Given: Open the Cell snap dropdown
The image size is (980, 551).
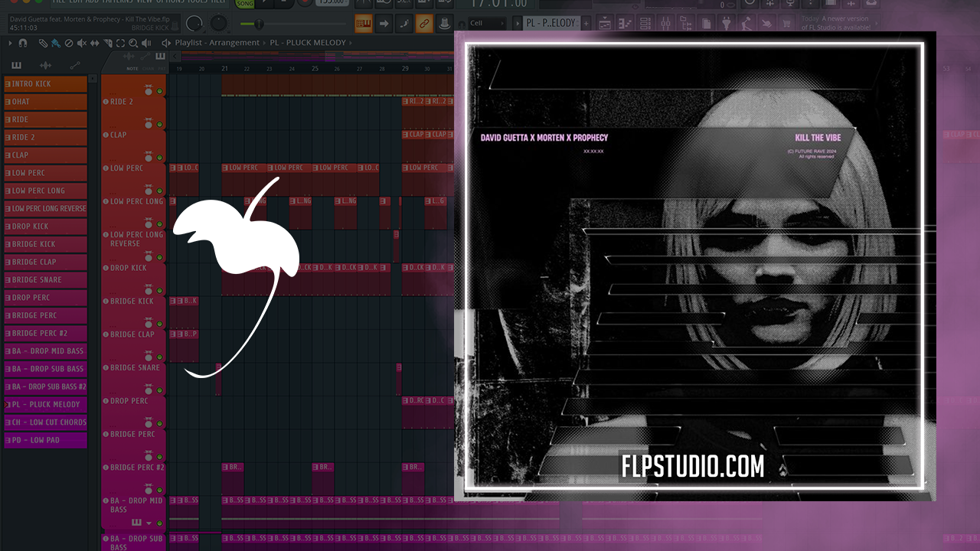Looking at the screenshot, I should 486,23.
